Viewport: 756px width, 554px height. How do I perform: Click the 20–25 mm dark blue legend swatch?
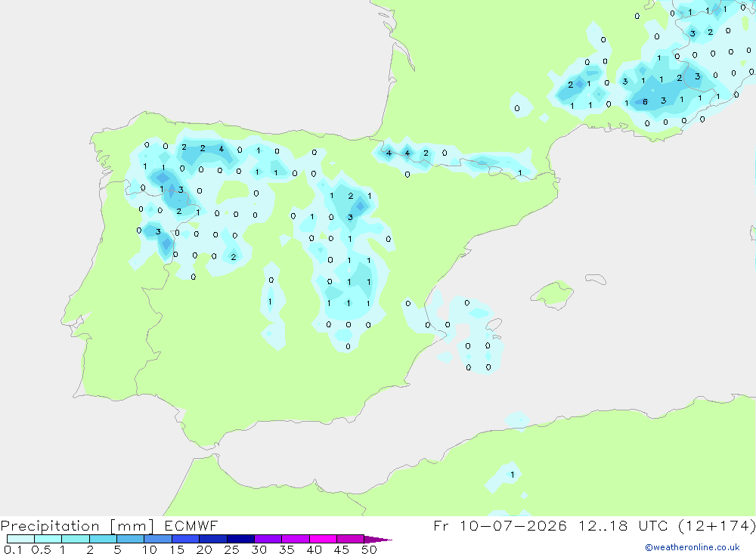point(213,539)
